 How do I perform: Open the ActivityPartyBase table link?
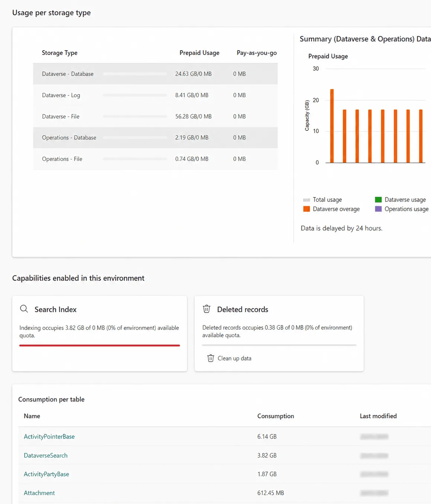click(46, 474)
